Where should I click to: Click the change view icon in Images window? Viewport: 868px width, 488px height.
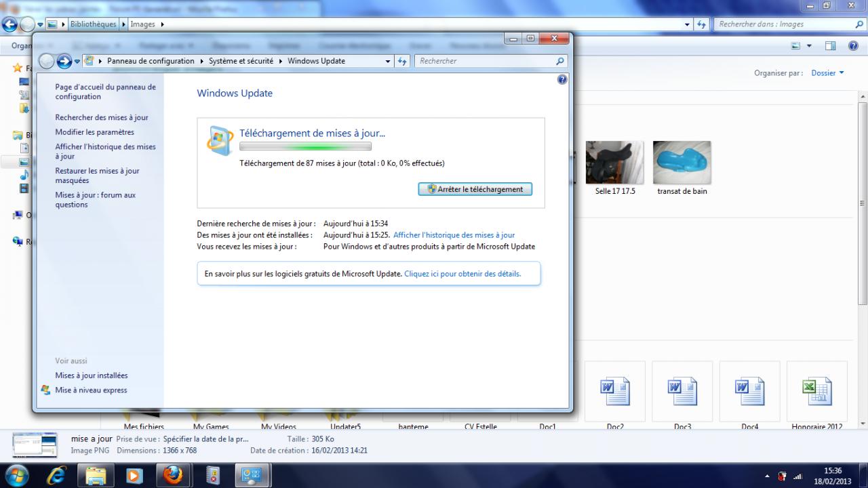click(796, 46)
